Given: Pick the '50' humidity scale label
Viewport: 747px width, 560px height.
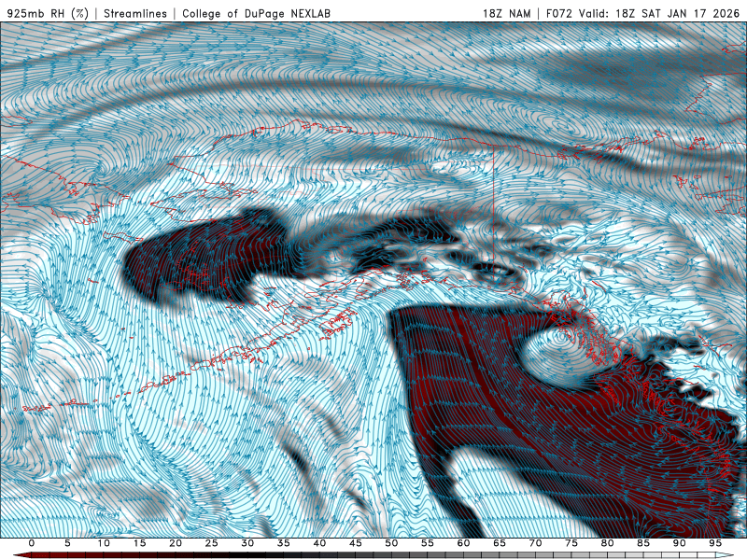Looking at the screenshot, I should (391, 543).
